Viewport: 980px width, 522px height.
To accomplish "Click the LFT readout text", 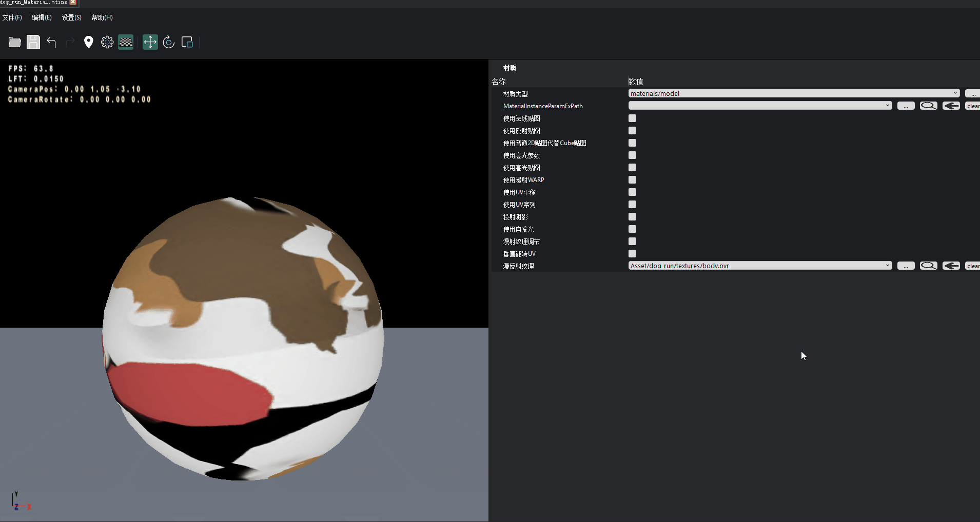I will (36, 78).
